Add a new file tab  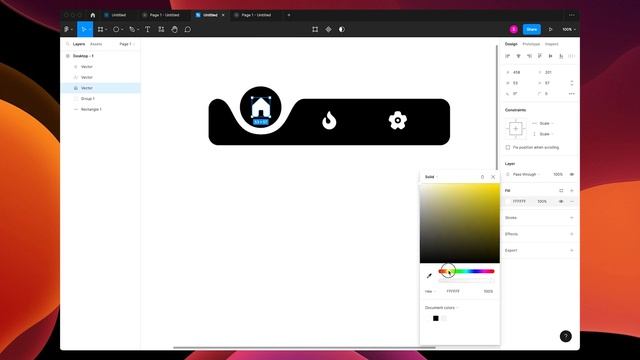(x=289, y=15)
